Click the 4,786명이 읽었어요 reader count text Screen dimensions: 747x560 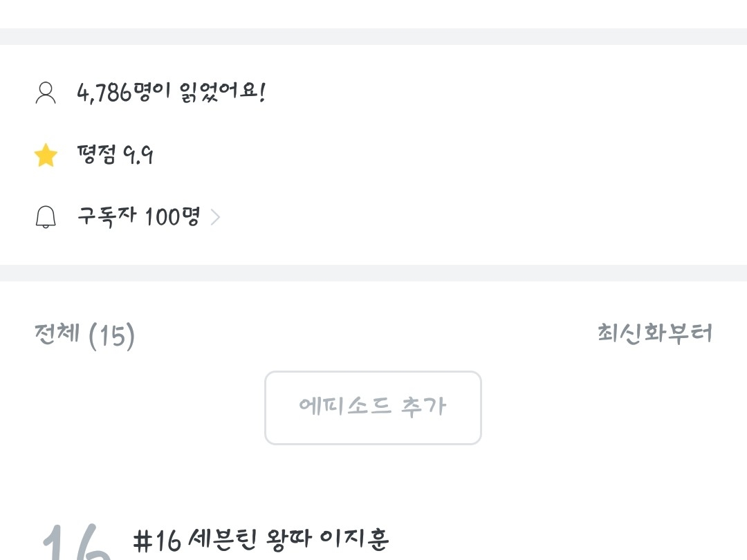(x=171, y=92)
